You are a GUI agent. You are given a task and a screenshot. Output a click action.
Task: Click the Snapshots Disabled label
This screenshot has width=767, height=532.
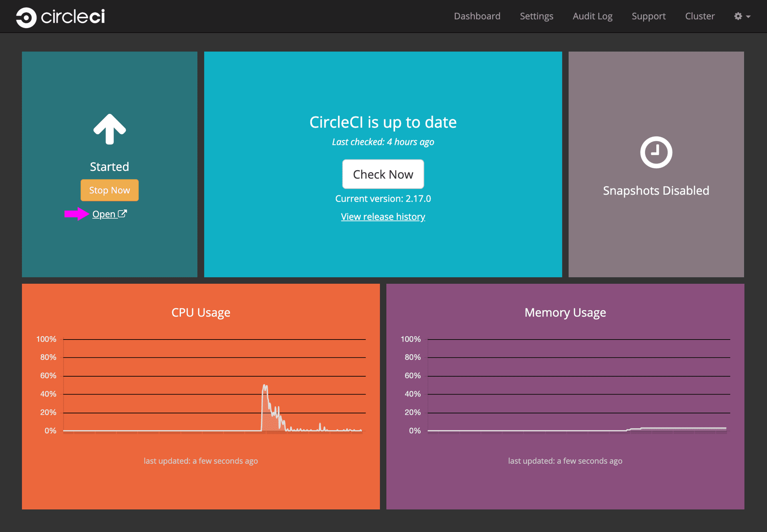[656, 191]
